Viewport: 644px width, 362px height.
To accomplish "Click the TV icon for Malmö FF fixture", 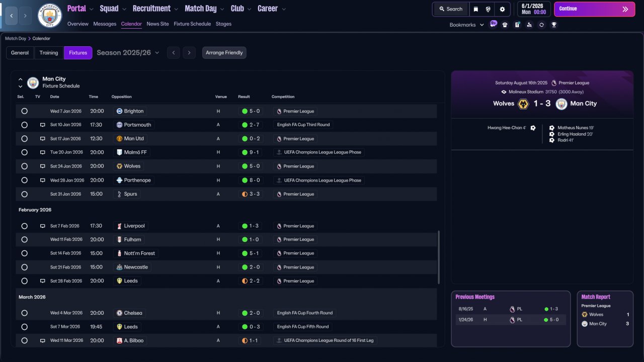I will click(x=43, y=152).
